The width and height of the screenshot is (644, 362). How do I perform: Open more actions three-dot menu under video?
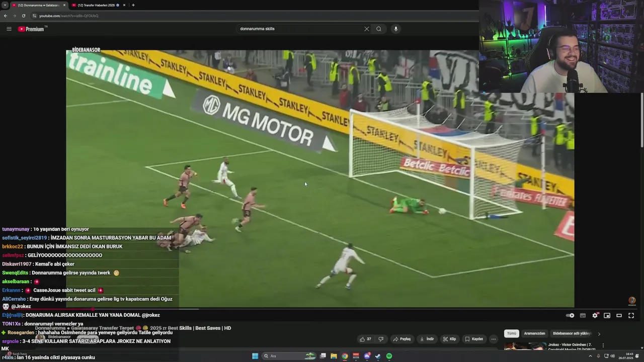(x=494, y=339)
